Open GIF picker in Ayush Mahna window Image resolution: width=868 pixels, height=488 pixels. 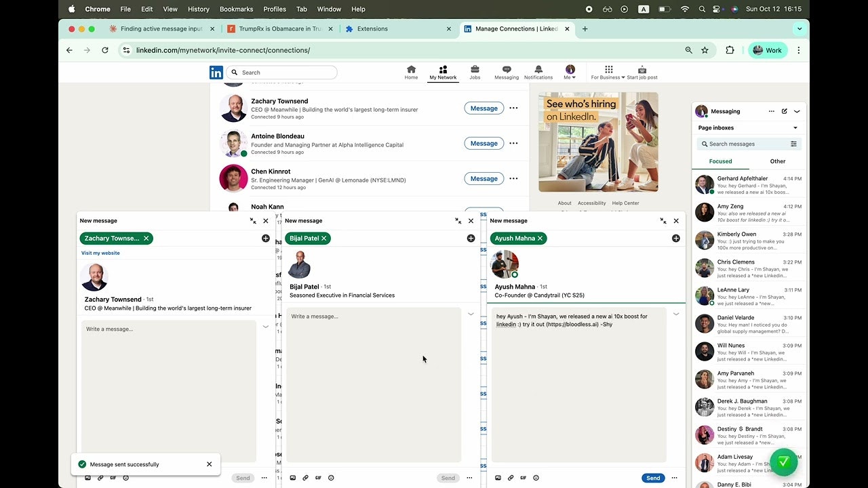click(x=524, y=478)
